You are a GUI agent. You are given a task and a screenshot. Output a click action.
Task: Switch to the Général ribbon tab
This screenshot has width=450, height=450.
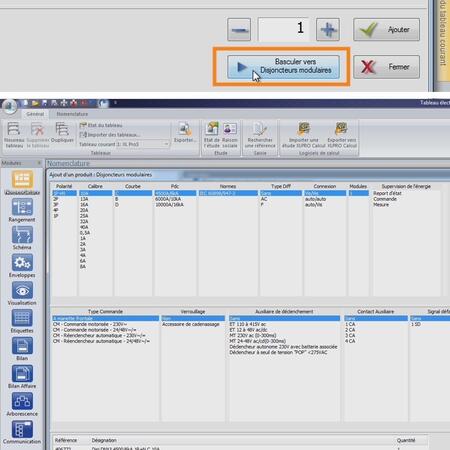point(35,114)
